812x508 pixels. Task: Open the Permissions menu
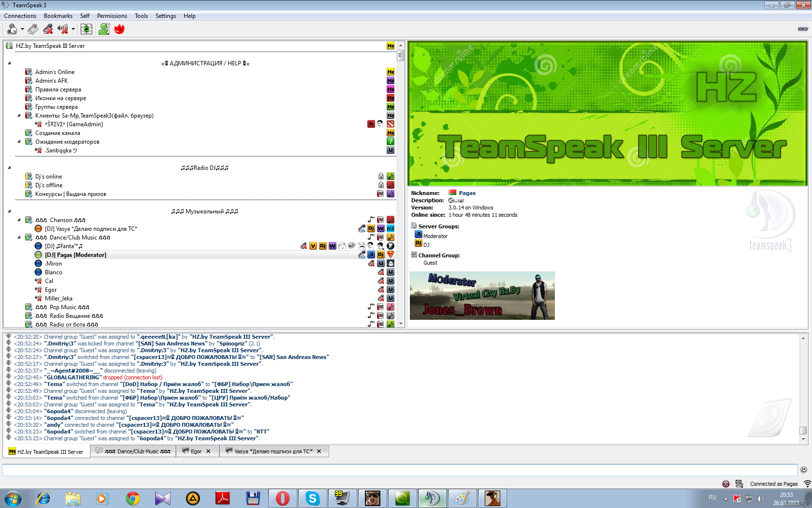(x=112, y=16)
